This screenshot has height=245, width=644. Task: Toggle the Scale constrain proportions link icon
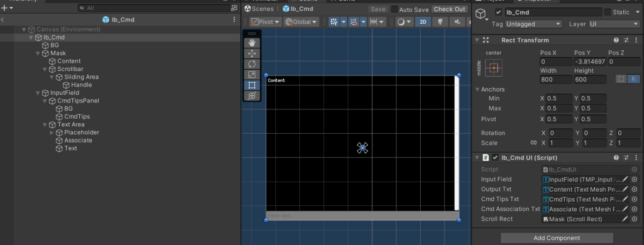pyautogui.click(x=533, y=143)
